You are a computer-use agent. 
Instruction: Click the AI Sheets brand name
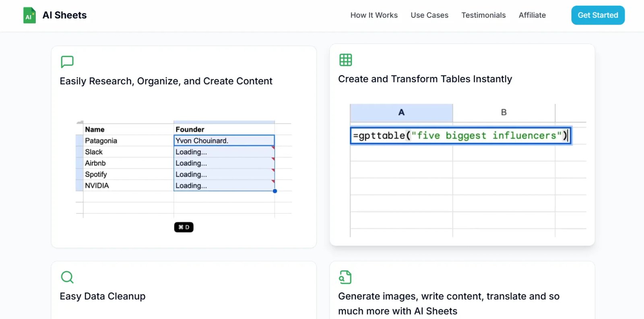(64, 15)
